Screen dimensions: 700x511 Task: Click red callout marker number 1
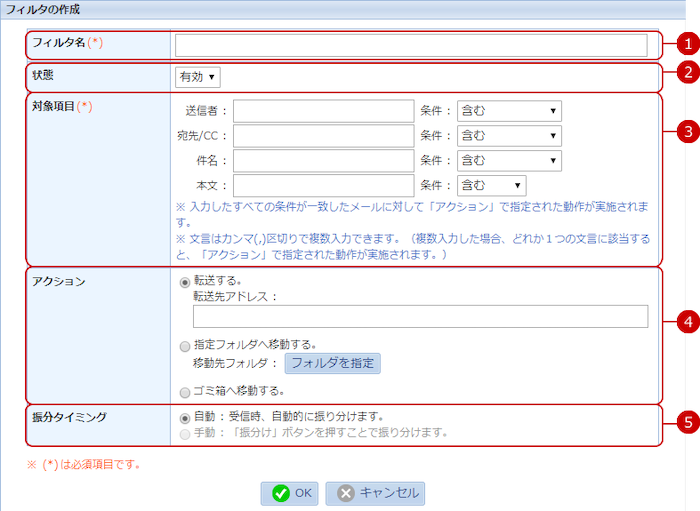tap(686, 44)
